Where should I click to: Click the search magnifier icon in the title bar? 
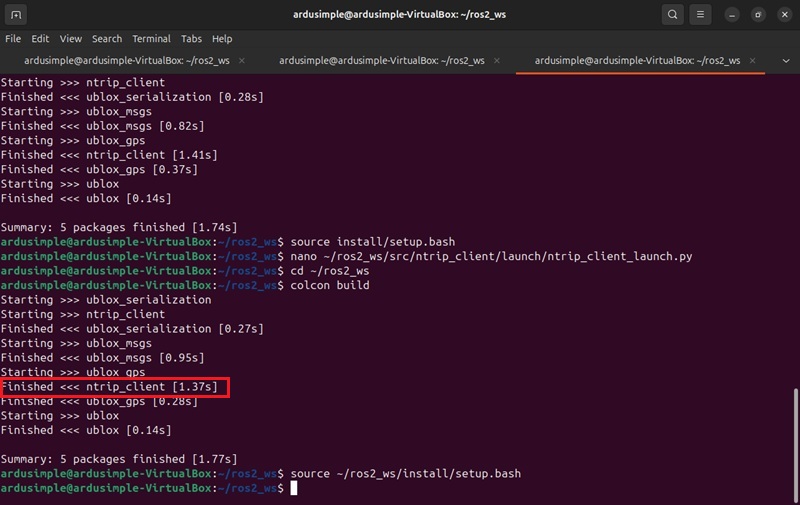(673, 15)
